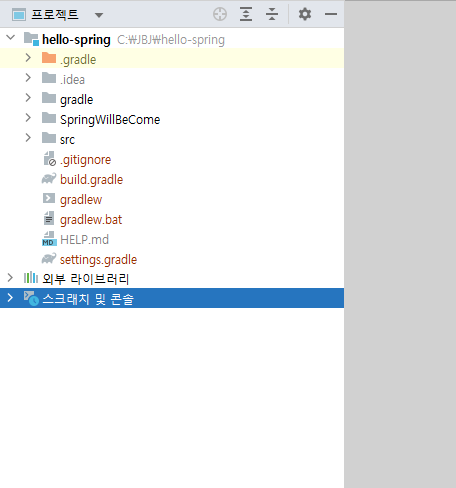Select the hello-spring project name
Image resolution: width=456 pixels, height=488 pixels.
coord(76,40)
